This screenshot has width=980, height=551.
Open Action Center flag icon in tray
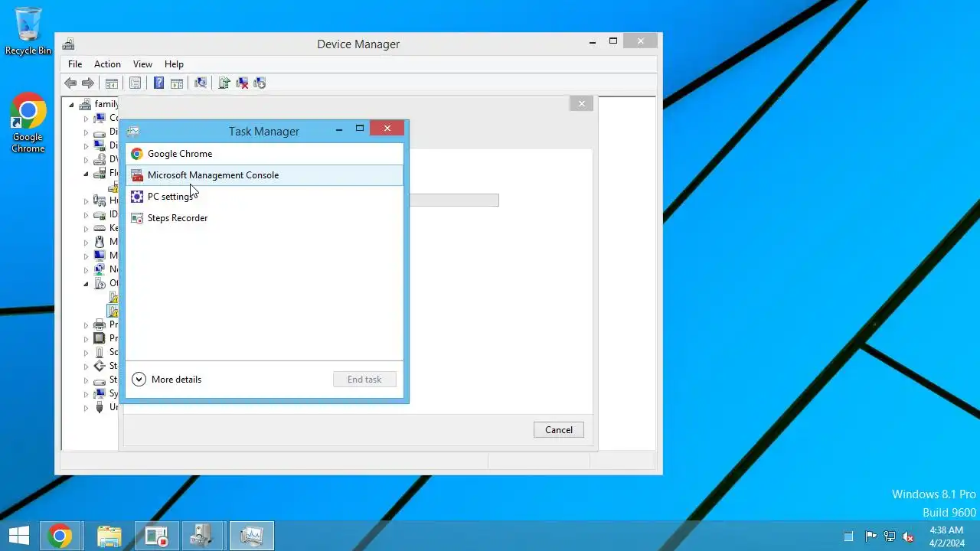point(871,536)
